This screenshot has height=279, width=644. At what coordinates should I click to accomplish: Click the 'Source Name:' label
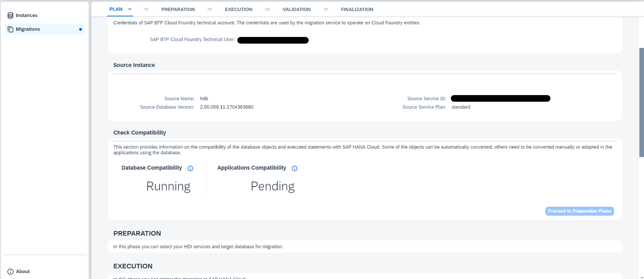179,99
